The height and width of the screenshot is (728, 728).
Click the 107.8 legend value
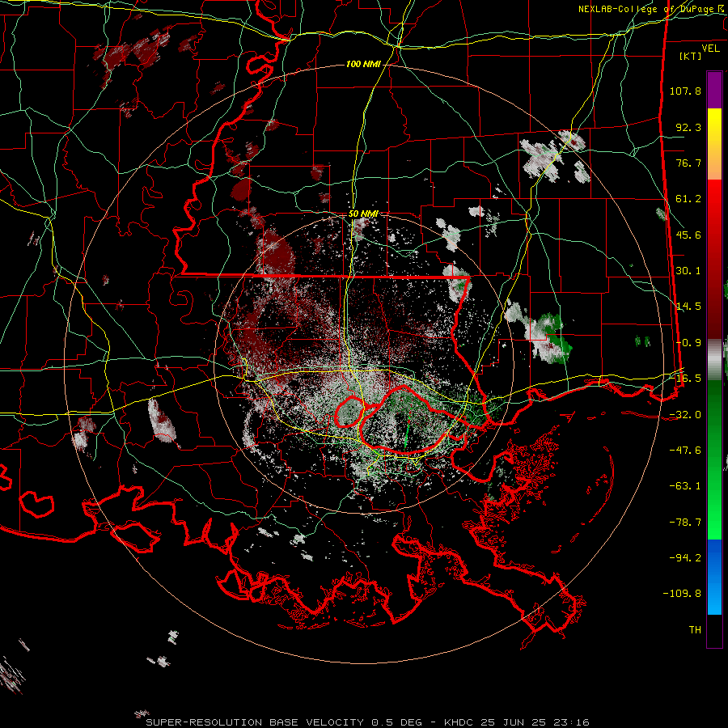(685, 91)
